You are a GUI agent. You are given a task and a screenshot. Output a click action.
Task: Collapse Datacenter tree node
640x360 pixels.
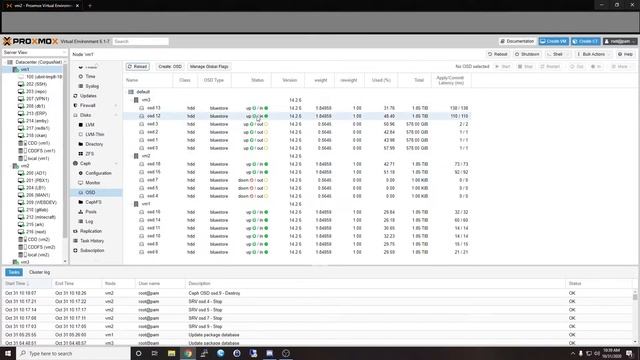(5, 62)
